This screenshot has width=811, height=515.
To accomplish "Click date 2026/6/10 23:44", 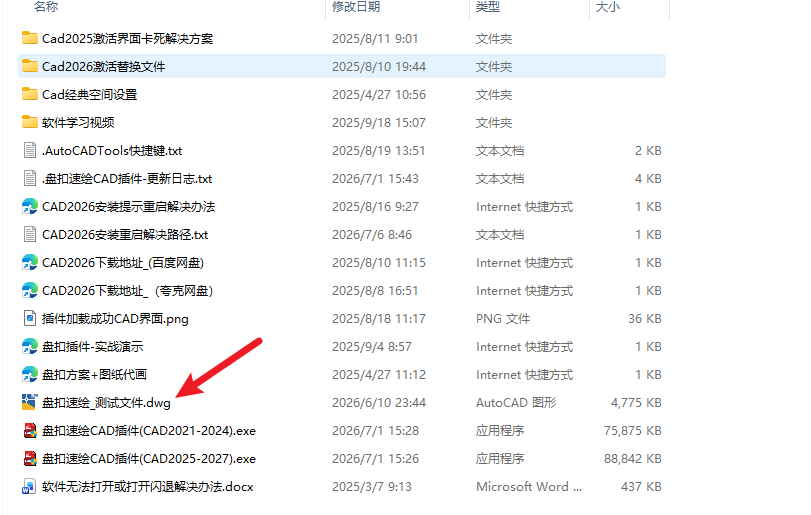I will point(379,402).
